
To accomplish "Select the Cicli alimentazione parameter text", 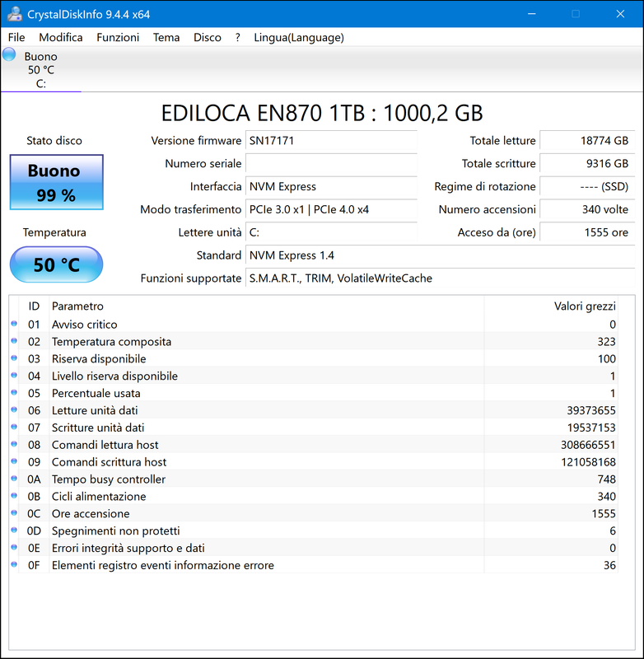I will pos(99,497).
